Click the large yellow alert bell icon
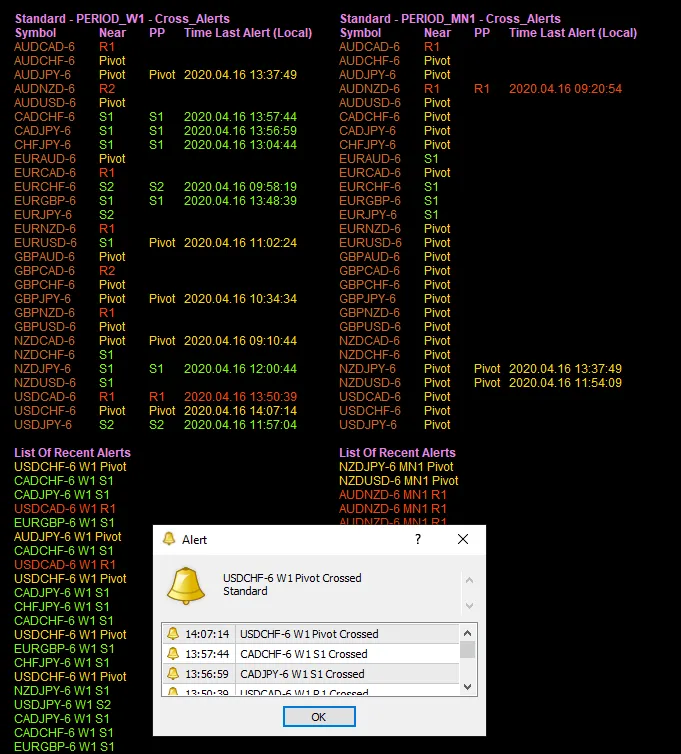Image resolution: width=681 pixels, height=754 pixels. point(186,585)
